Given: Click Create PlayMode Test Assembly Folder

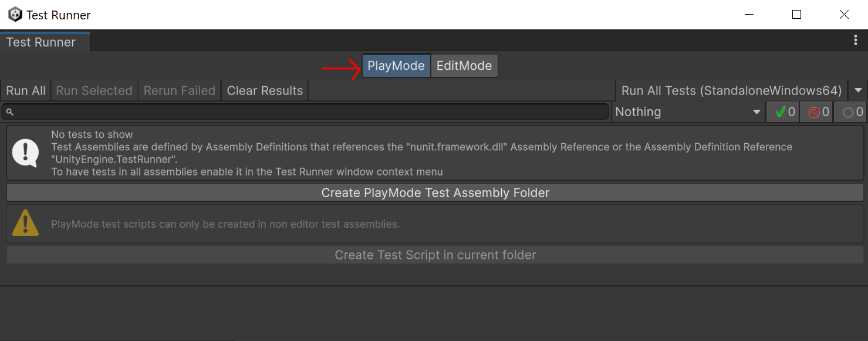Looking at the screenshot, I should [x=434, y=193].
